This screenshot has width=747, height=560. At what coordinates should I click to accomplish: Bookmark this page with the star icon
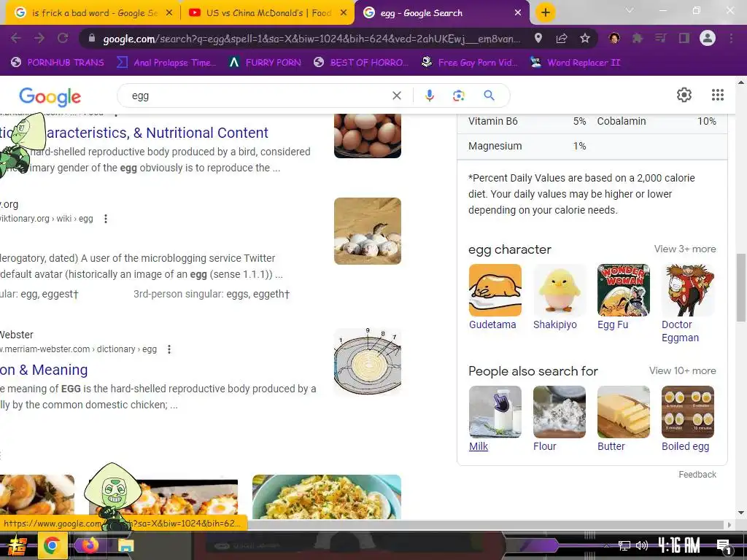point(585,38)
